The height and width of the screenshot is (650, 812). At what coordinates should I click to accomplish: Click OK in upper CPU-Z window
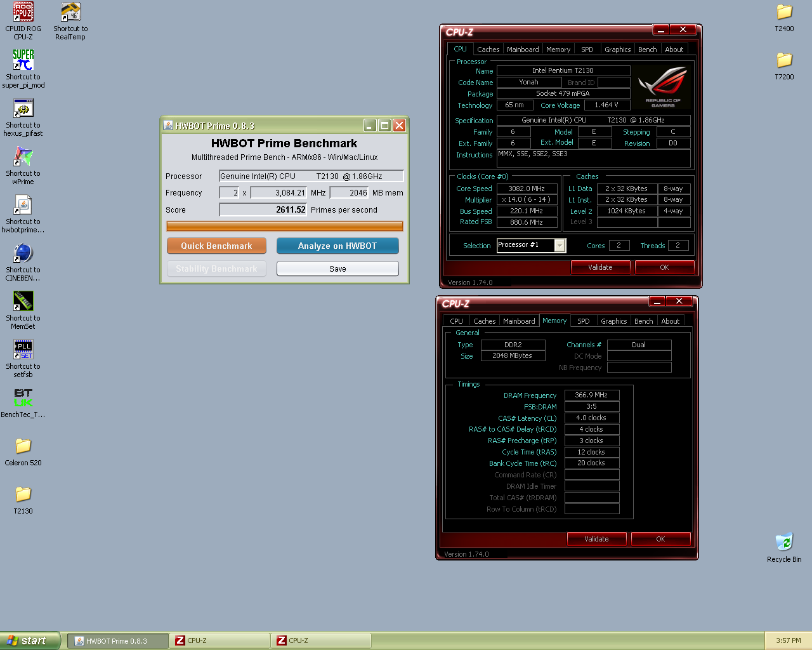point(664,267)
